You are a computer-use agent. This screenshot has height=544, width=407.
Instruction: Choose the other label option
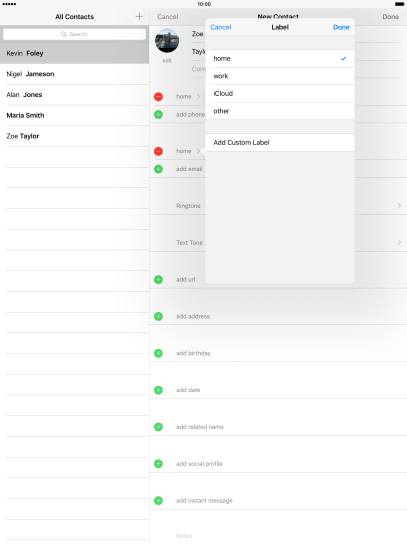click(280, 111)
